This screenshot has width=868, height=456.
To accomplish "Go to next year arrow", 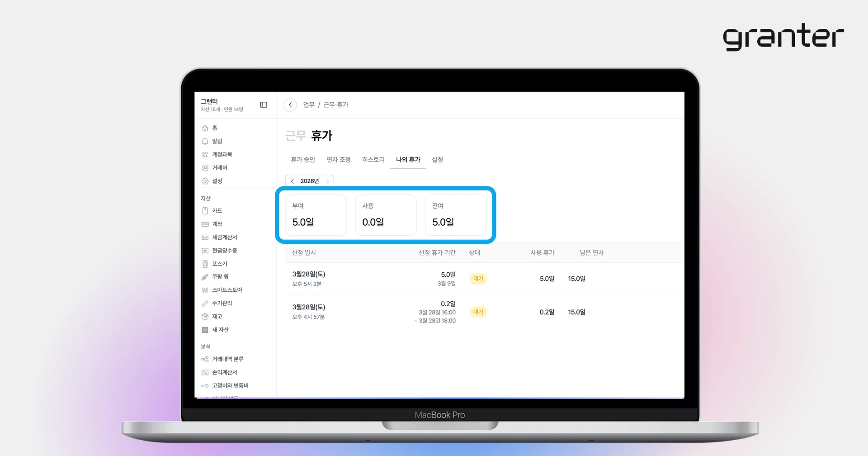I will [x=327, y=181].
